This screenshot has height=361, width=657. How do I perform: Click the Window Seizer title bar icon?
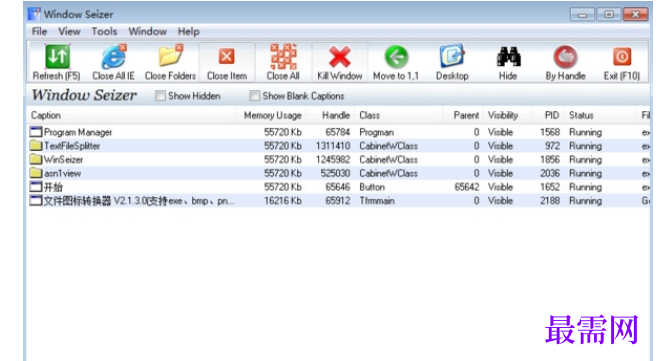coord(34,14)
